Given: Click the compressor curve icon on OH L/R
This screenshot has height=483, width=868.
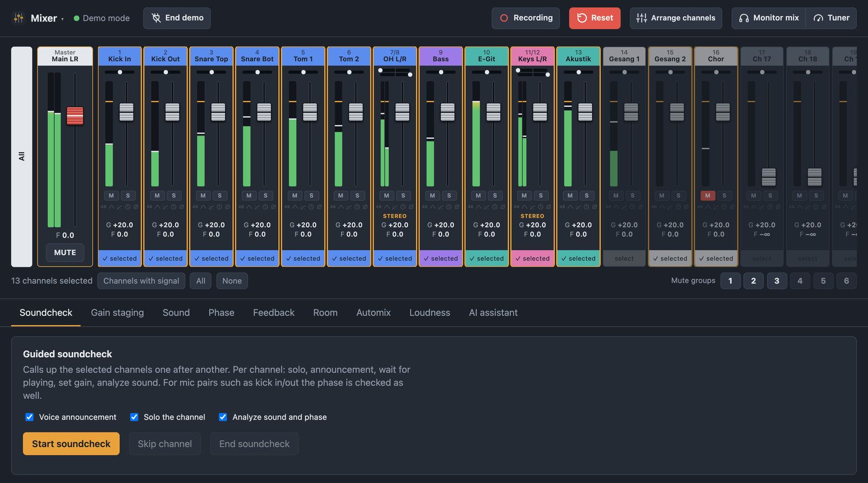Looking at the screenshot, I should click(395, 207).
